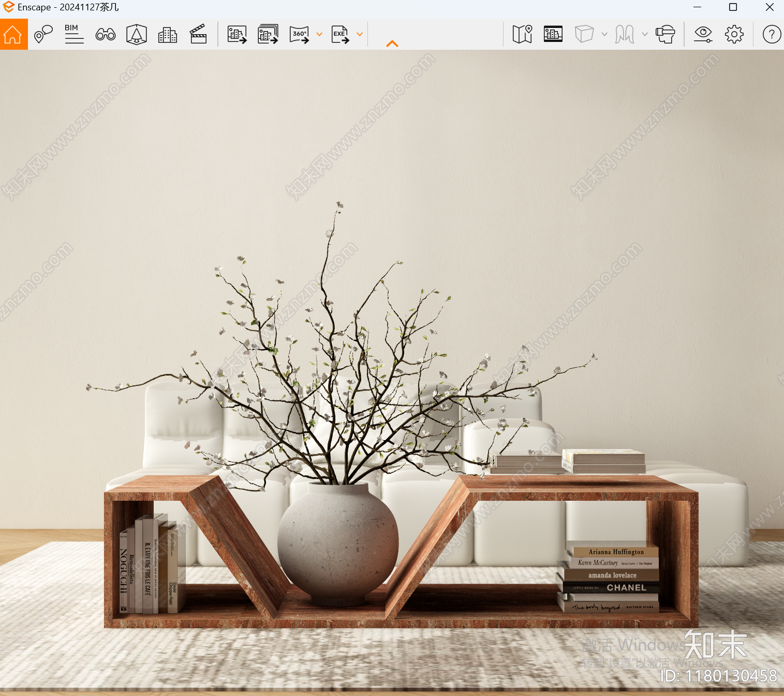Toggle Safe Frame binoculars icon
784x696 pixels.
click(106, 35)
